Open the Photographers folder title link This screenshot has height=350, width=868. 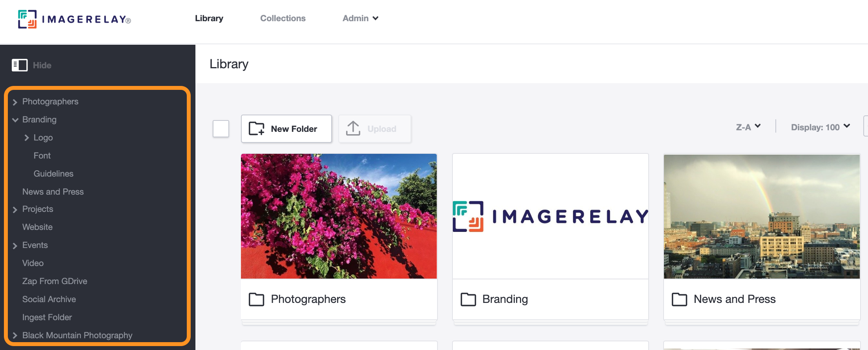[x=308, y=299]
